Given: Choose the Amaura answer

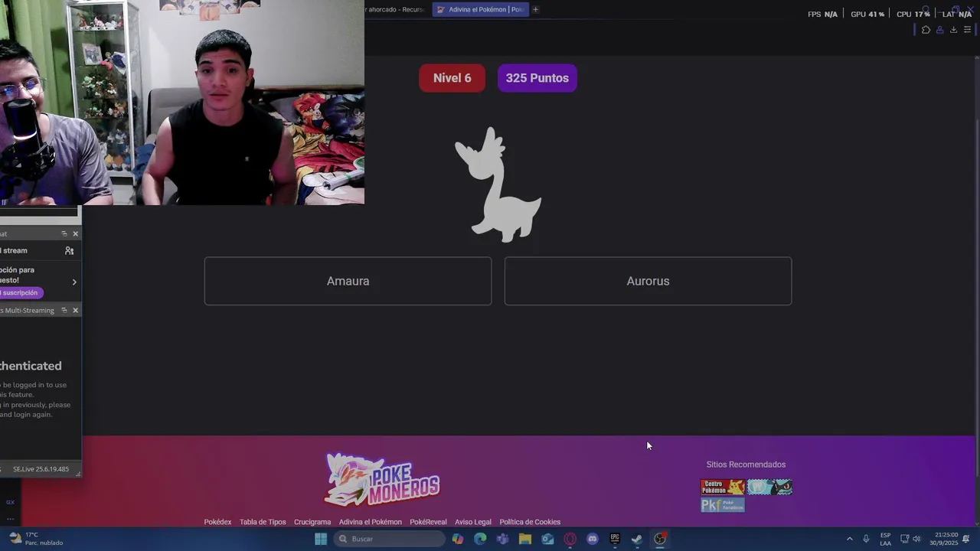Looking at the screenshot, I should click(x=348, y=281).
